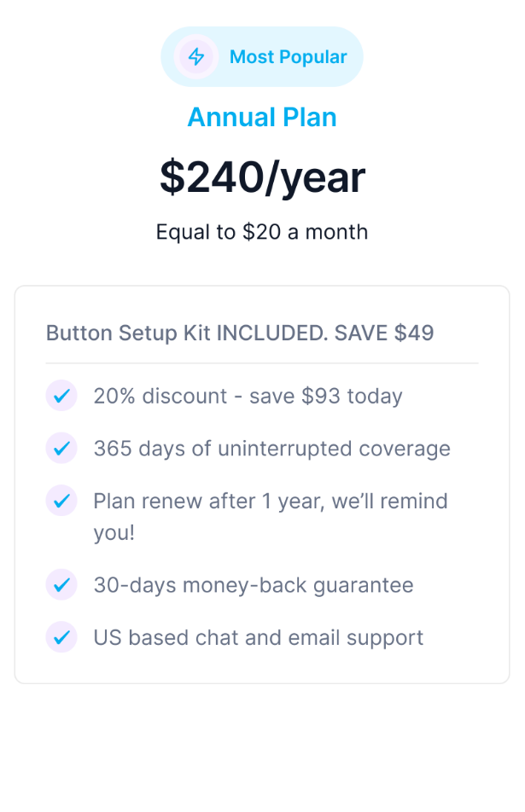Click the Annual Plan heading link

[x=262, y=117]
